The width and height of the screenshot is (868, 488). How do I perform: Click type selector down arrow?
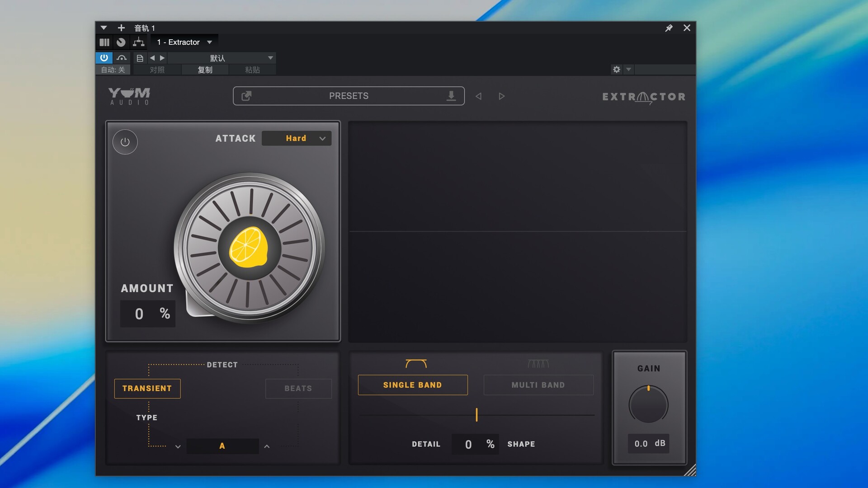(x=178, y=446)
